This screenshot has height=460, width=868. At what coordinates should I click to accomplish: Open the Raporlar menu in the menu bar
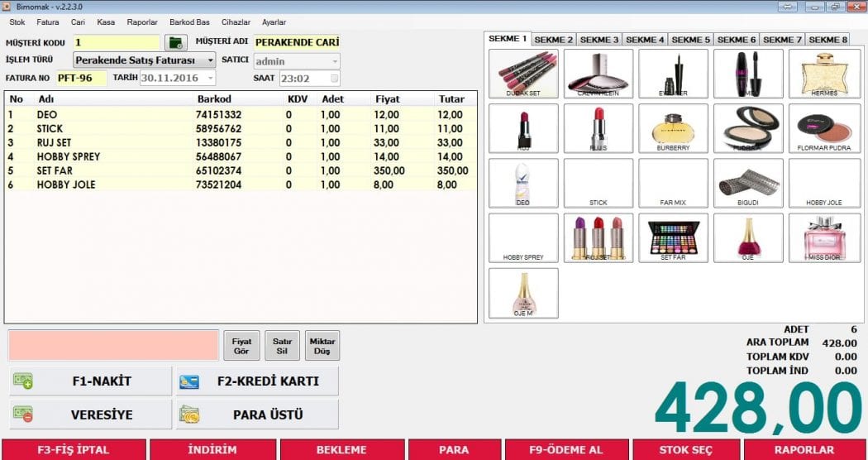141,22
